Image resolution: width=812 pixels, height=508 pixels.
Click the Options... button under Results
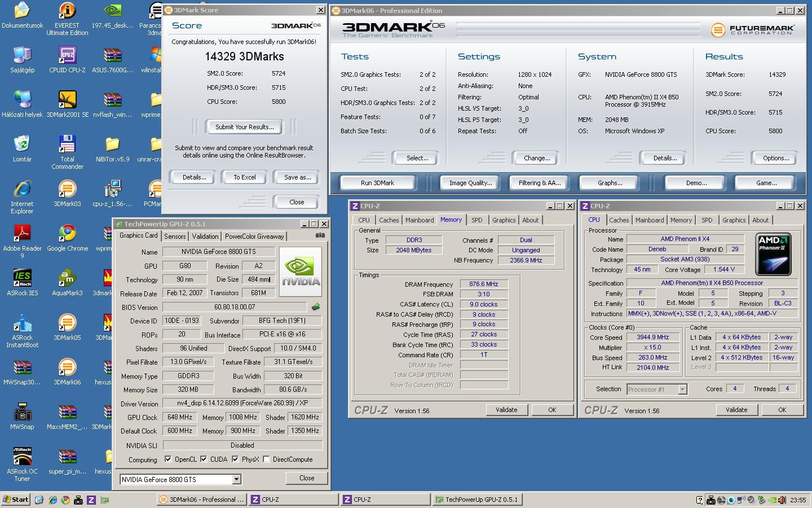click(x=776, y=158)
